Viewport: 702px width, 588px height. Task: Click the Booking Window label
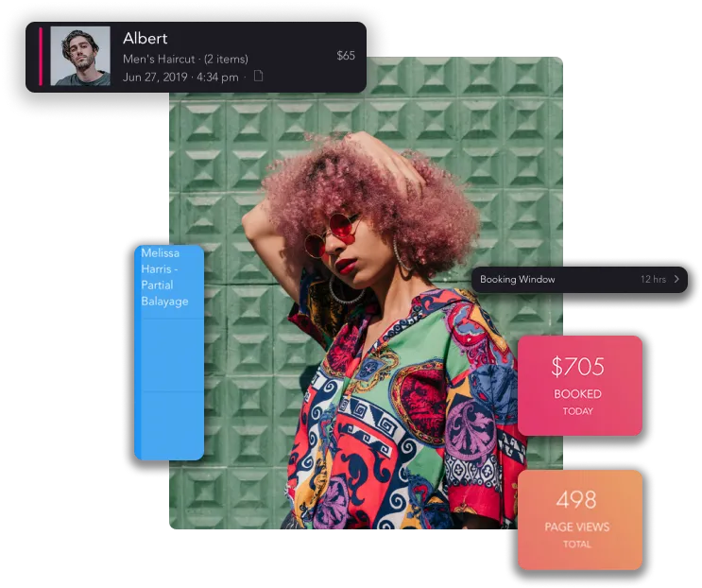(x=517, y=280)
